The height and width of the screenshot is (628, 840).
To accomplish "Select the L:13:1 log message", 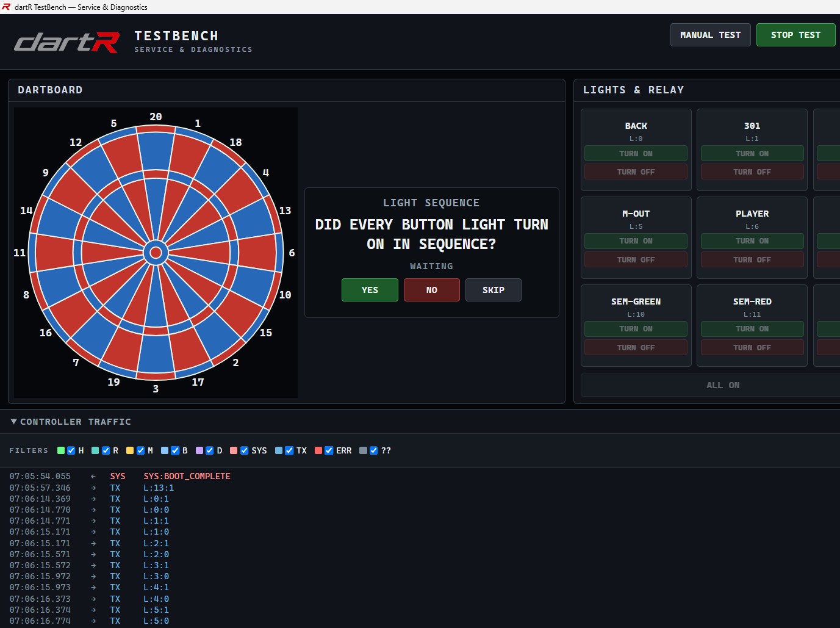I will tap(159, 488).
